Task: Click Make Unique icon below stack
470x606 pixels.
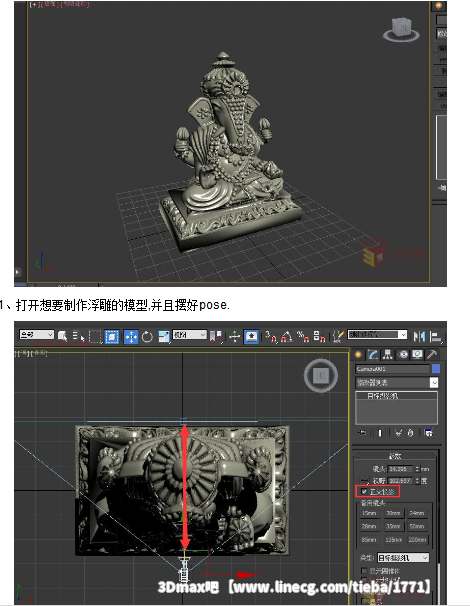Action: point(398,433)
